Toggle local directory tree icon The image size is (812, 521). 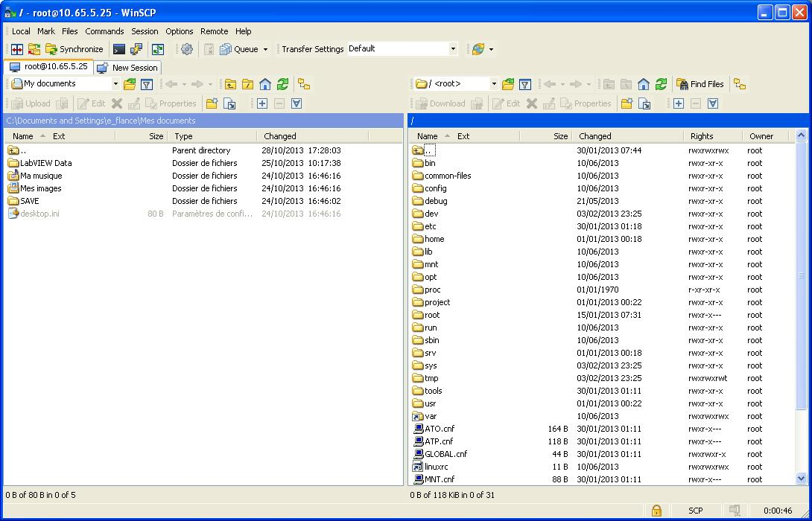tap(304, 84)
